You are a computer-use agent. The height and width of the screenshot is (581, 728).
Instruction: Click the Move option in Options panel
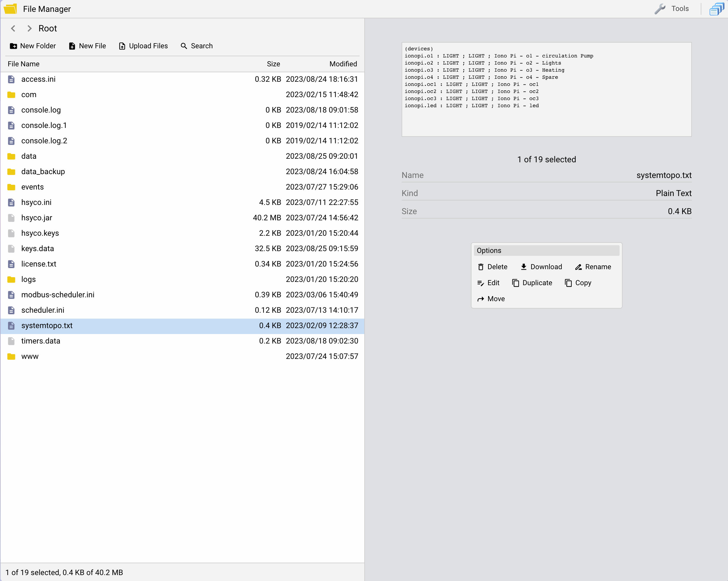point(491,298)
